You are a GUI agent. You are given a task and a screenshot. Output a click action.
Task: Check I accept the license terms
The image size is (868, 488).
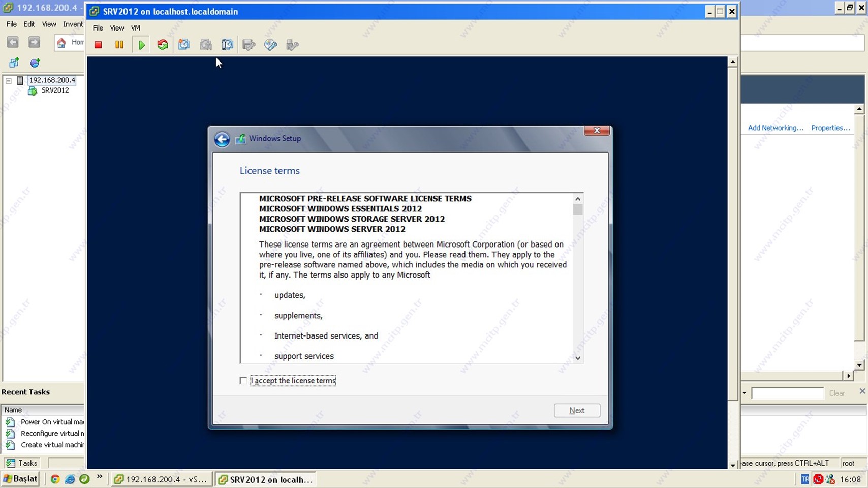point(243,380)
